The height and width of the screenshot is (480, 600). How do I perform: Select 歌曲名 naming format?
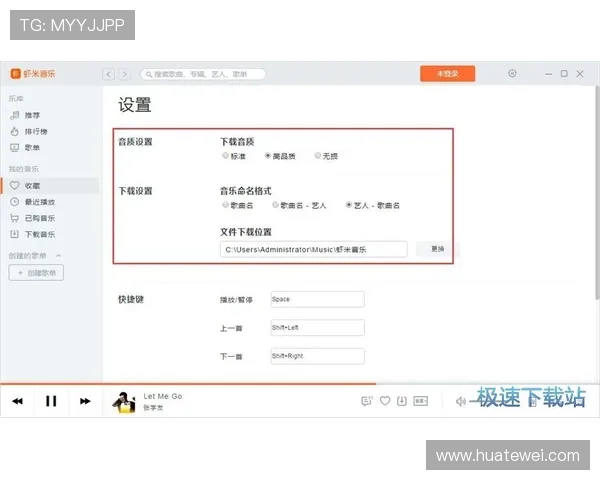pos(225,205)
